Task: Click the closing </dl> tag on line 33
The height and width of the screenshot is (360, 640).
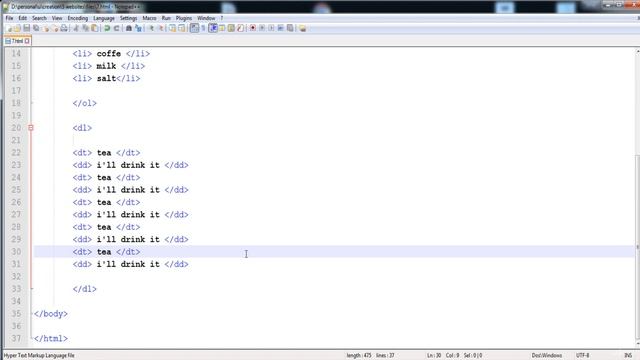Action: coord(84,289)
